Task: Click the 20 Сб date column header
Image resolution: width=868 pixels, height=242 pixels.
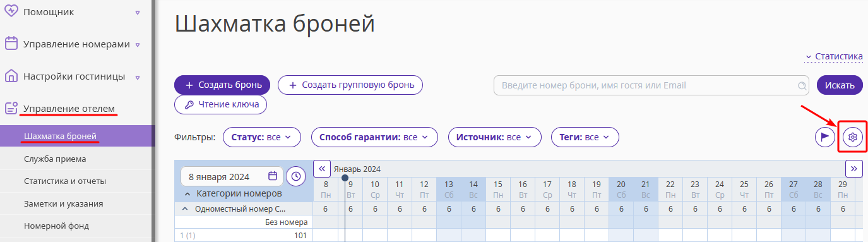Action: tap(621, 190)
